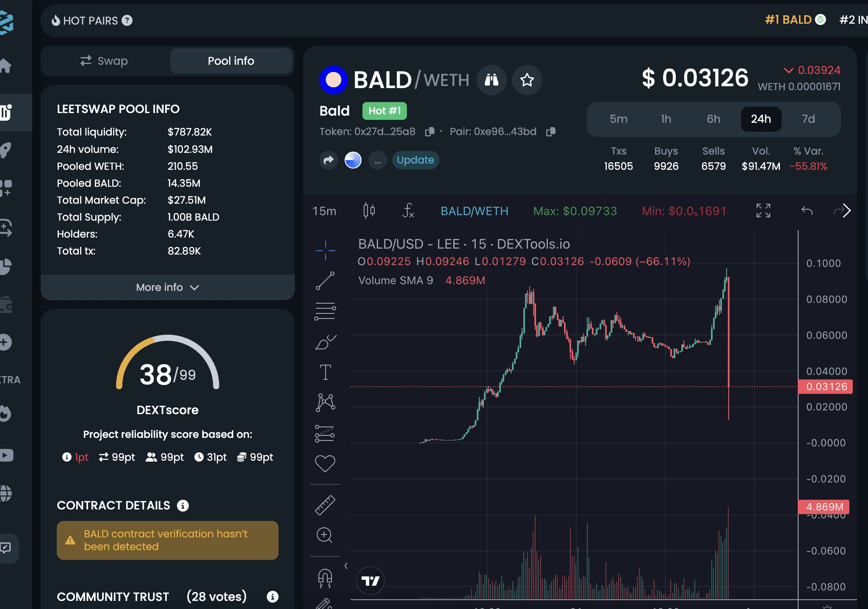Open the 15m chart interval selector
This screenshot has width=868, height=609.
[323, 211]
